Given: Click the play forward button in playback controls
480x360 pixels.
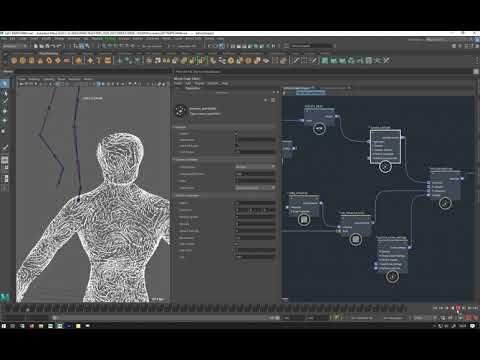Looking at the screenshot, I should coord(459,308).
